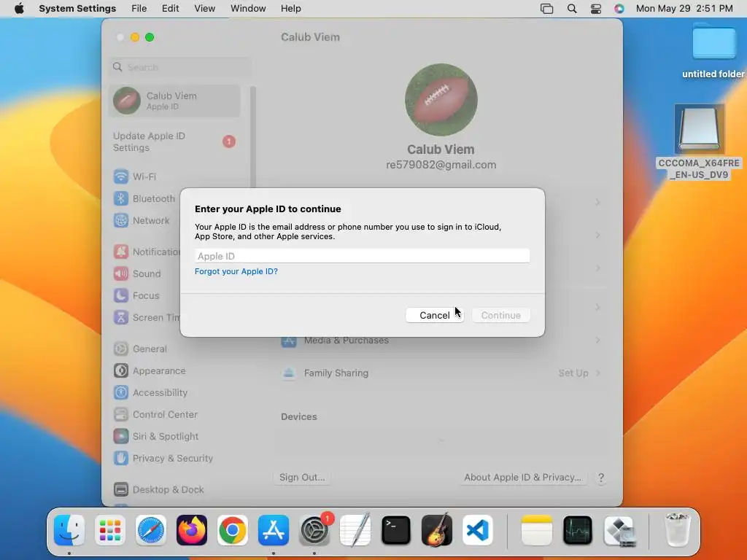Open Launchpad in the Dock

110,530
